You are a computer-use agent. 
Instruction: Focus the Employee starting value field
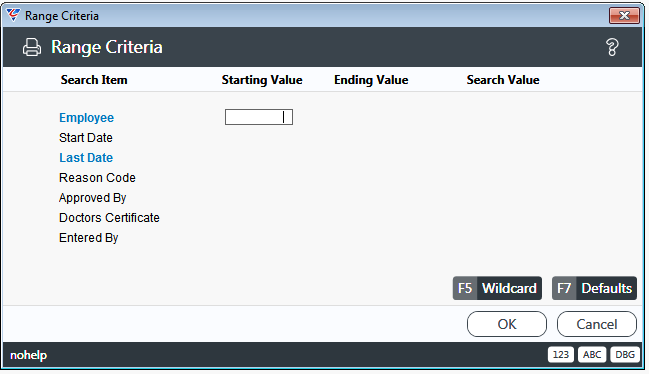tap(259, 117)
